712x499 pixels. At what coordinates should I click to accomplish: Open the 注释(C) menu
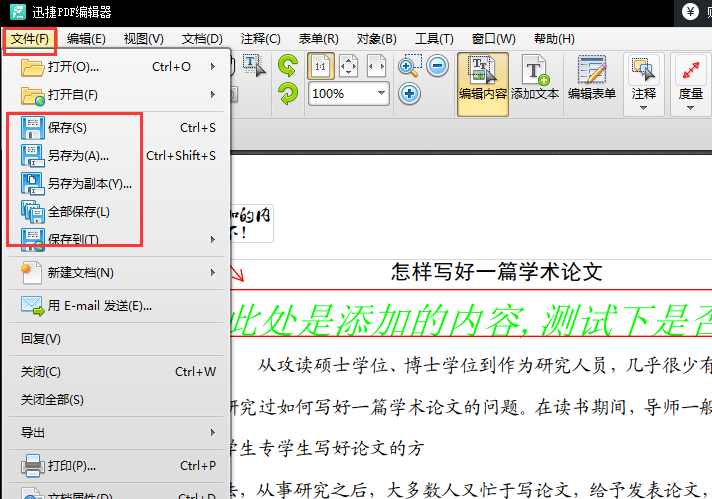pos(261,39)
